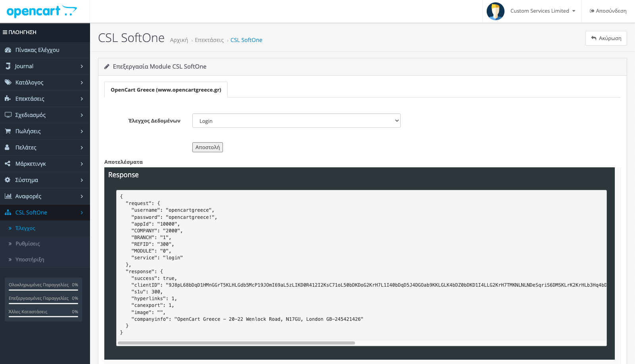Expand the Επεκτάσεις menu chevron
635x364 pixels.
[x=82, y=99]
